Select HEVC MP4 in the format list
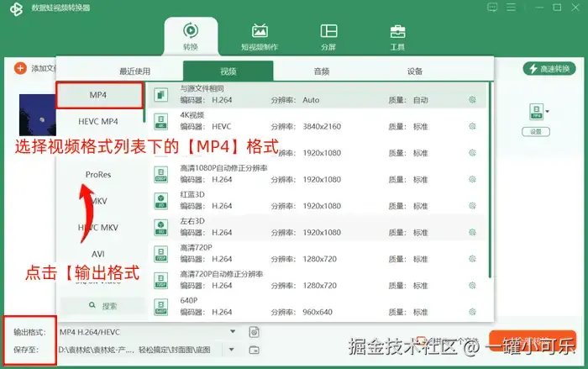The image size is (588, 369). tap(98, 121)
